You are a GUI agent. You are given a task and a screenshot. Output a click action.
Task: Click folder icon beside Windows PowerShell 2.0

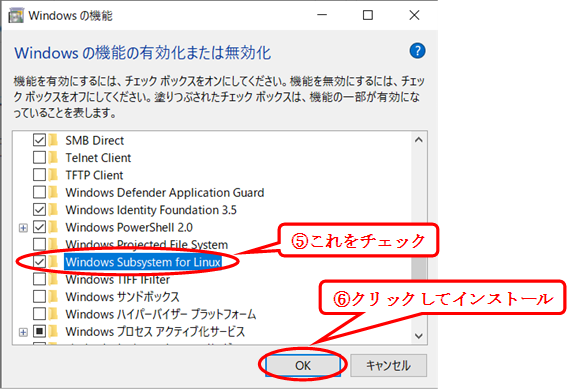click(53, 227)
